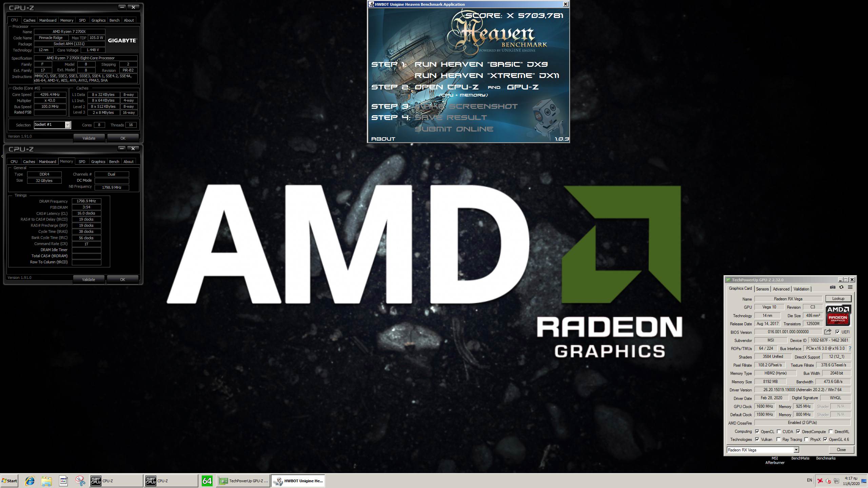
Task: Click the red tray icon in the notification area
Action: tap(820, 481)
